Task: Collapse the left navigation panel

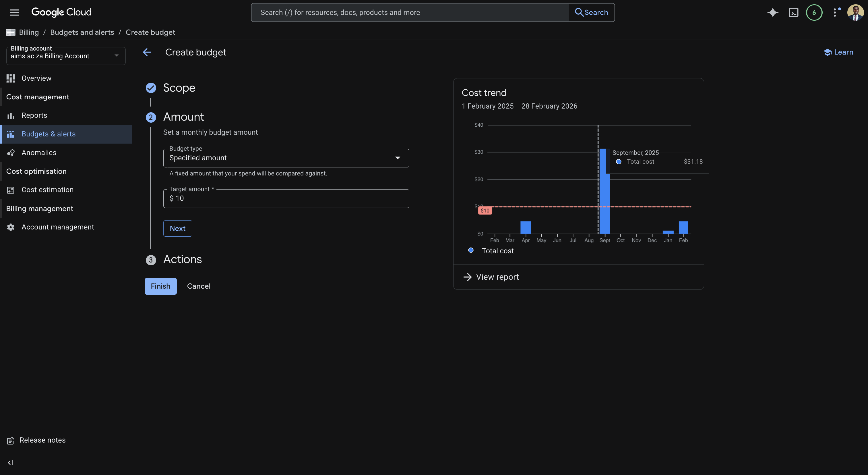Action: [x=10, y=463]
